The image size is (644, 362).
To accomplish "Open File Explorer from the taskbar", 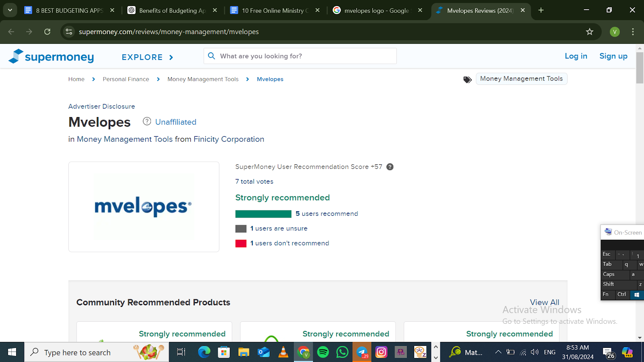I will (x=244, y=352).
